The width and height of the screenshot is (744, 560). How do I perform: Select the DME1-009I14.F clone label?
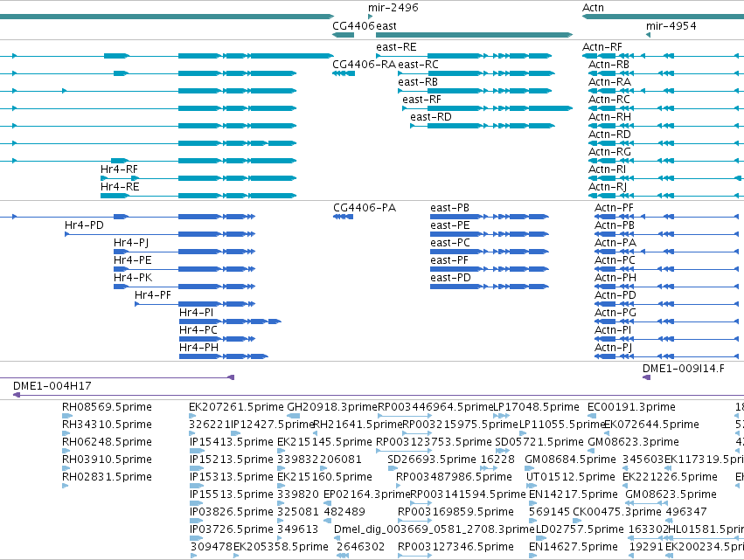pos(684,369)
